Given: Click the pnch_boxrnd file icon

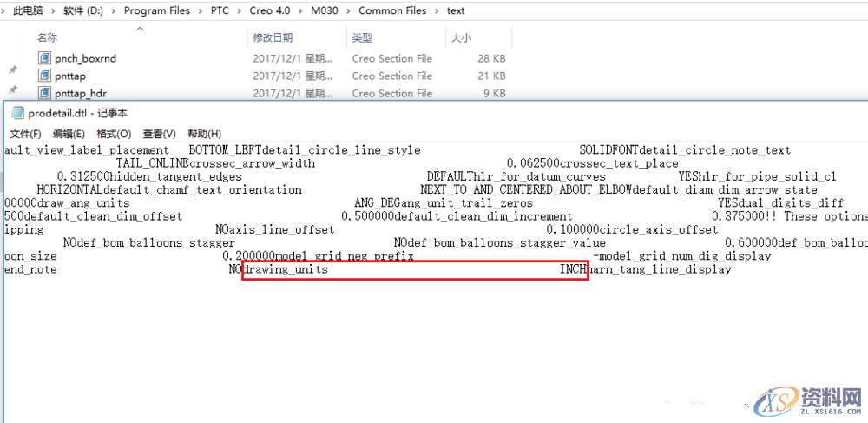Looking at the screenshot, I should (x=45, y=58).
